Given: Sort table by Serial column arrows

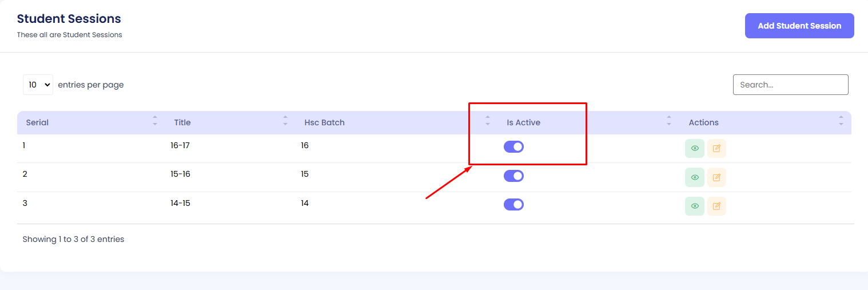Looking at the screenshot, I should click(x=154, y=121).
